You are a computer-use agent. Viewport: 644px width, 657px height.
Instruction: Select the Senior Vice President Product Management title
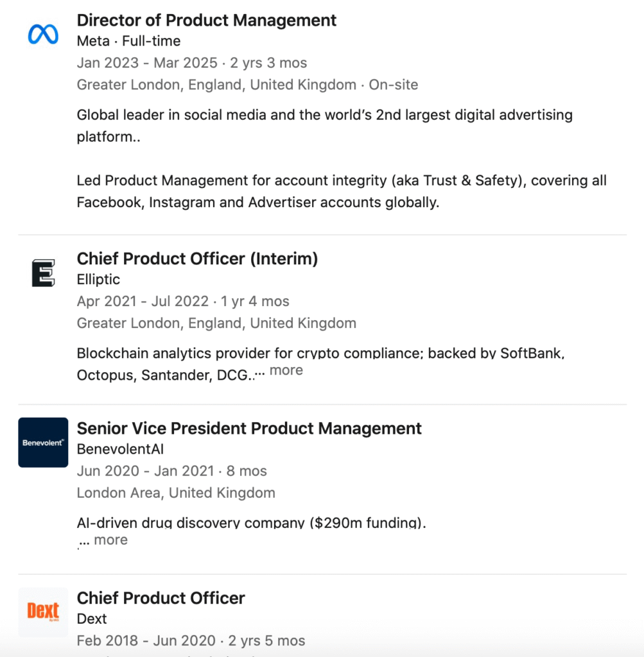[249, 429]
